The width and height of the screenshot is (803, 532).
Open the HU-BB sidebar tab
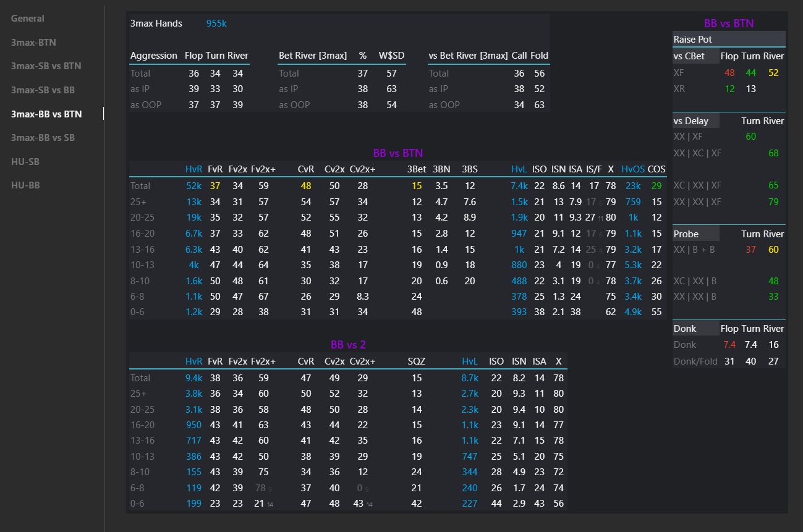pos(25,185)
